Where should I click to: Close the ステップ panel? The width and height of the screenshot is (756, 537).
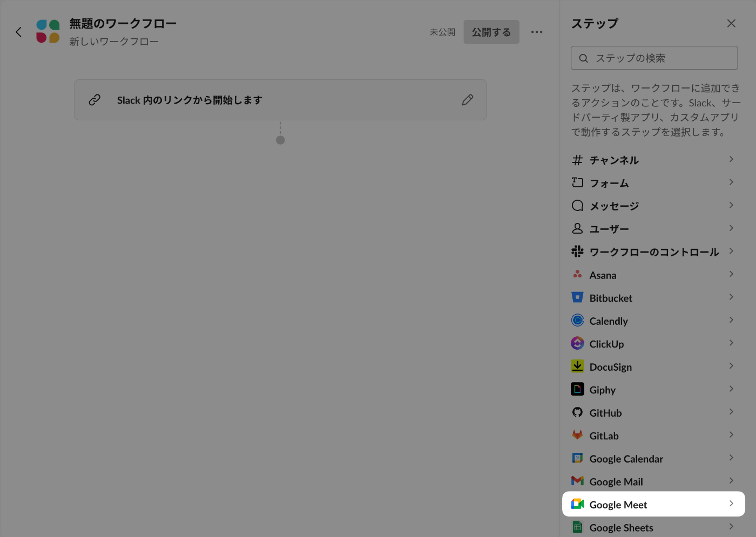731,23
